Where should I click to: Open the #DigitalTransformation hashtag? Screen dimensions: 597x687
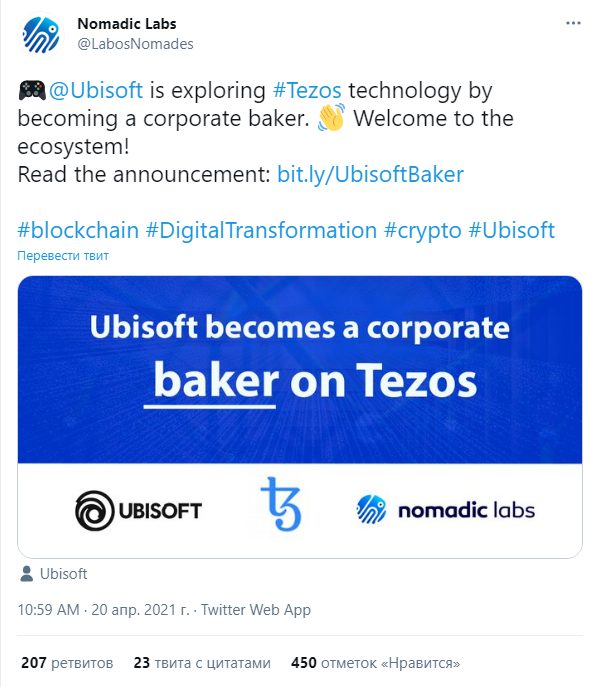tap(261, 230)
